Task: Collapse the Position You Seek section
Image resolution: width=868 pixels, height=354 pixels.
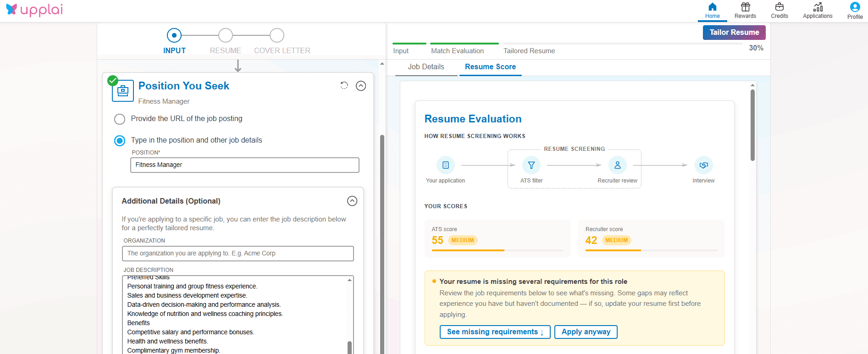Action: click(x=361, y=86)
